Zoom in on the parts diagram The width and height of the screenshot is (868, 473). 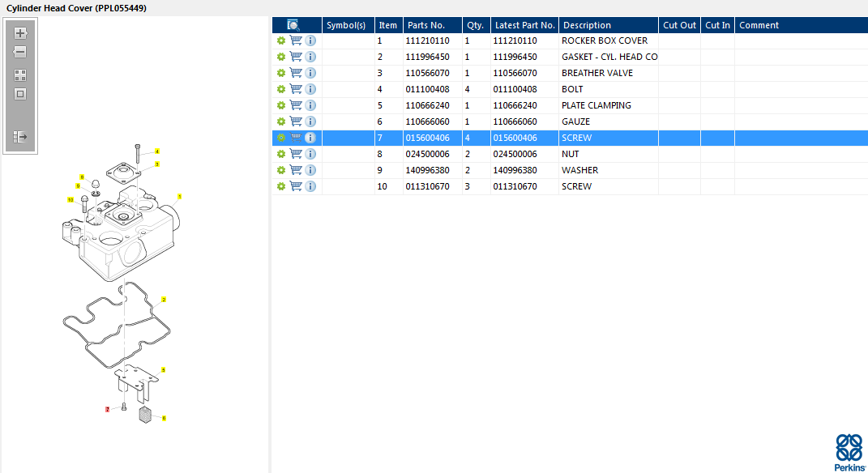(20, 33)
